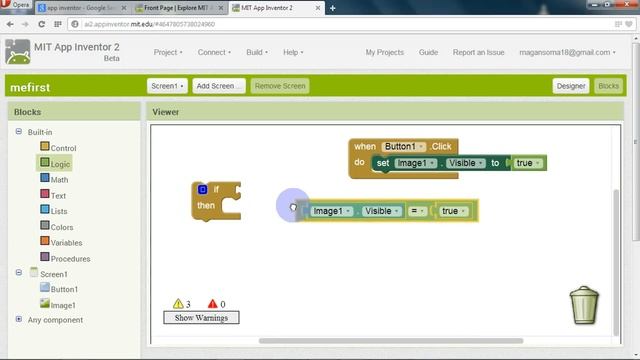Open the Guide link
640x360 pixels.
click(x=428, y=52)
